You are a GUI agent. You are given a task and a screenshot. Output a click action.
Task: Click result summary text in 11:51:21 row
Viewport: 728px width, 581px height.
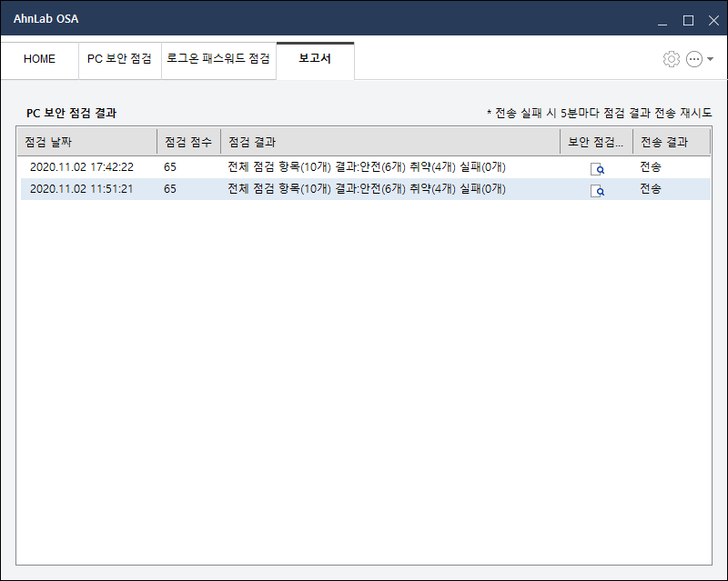pyautogui.click(x=367, y=189)
